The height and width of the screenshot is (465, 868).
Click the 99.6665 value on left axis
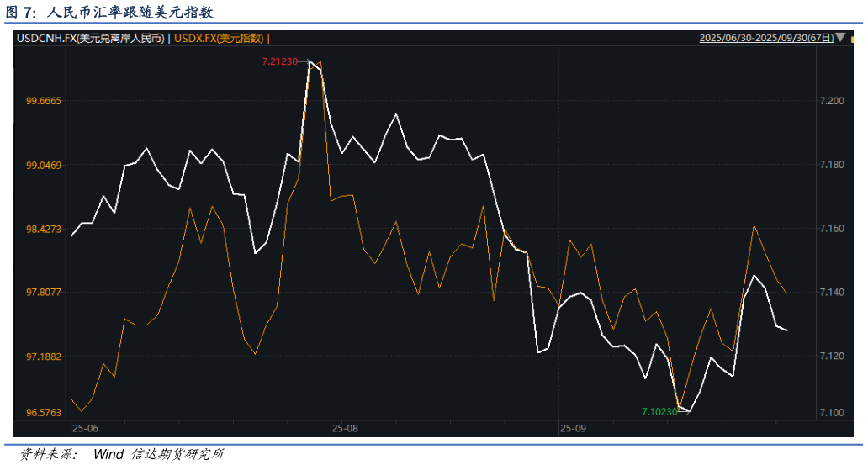click(x=44, y=101)
